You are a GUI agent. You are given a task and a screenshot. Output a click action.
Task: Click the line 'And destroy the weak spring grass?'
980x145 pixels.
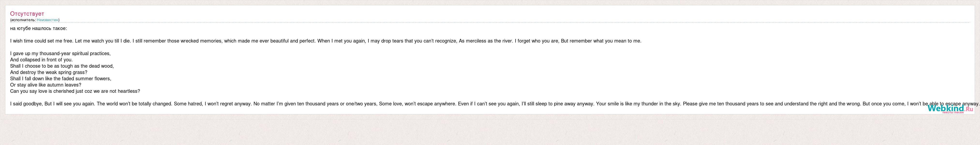point(49,72)
